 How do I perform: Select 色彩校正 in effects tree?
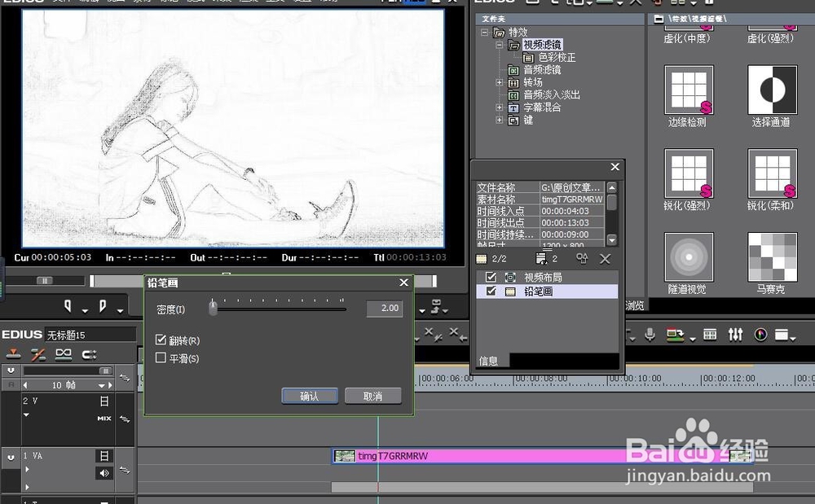click(x=557, y=57)
